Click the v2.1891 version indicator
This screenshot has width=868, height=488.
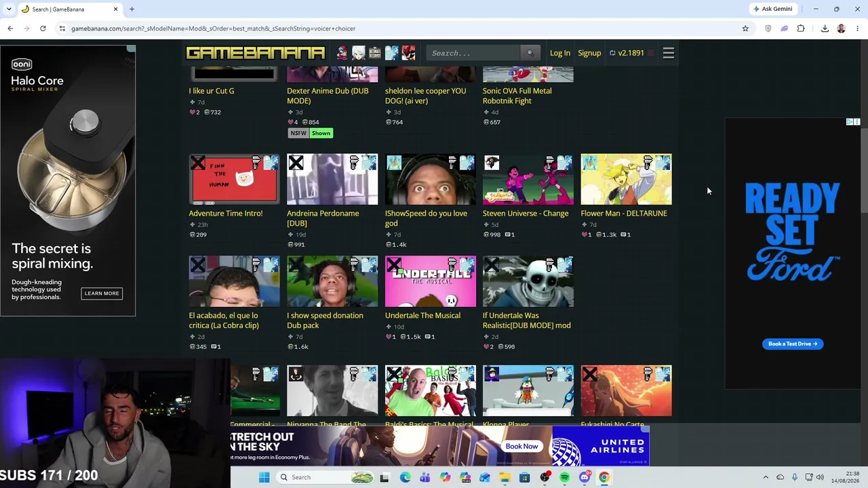627,53
